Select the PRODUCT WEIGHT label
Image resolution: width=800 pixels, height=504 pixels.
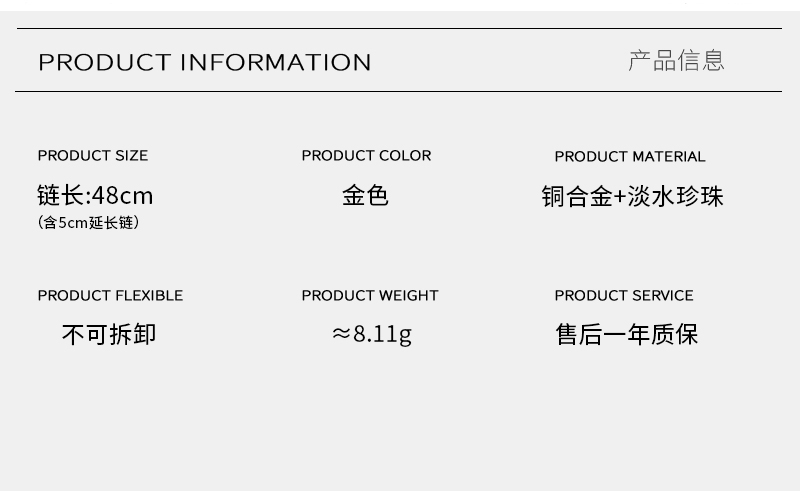[x=370, y=295]
